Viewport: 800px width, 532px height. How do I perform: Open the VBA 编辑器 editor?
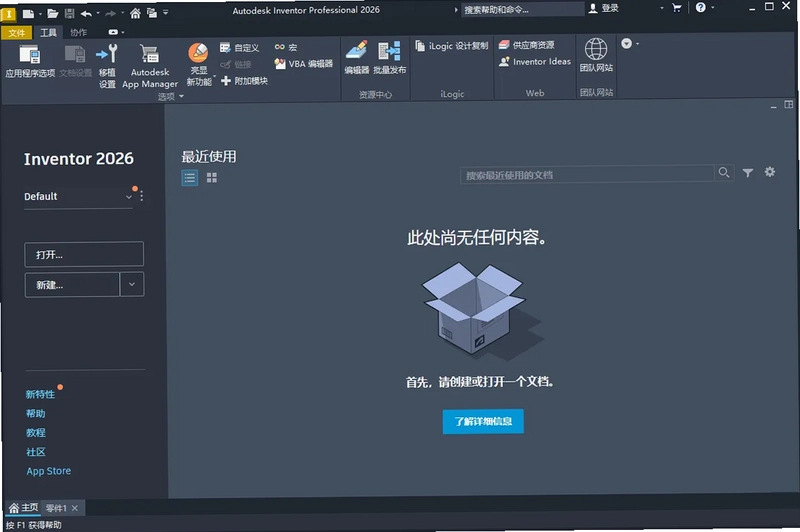tap(303, 64)
